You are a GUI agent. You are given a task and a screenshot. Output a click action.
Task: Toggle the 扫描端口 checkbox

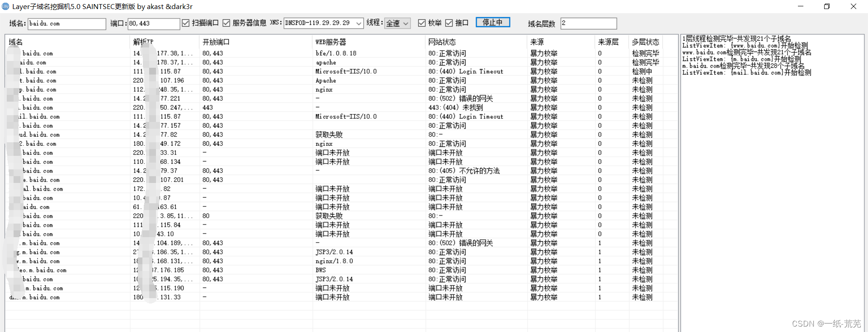[186, 23]
